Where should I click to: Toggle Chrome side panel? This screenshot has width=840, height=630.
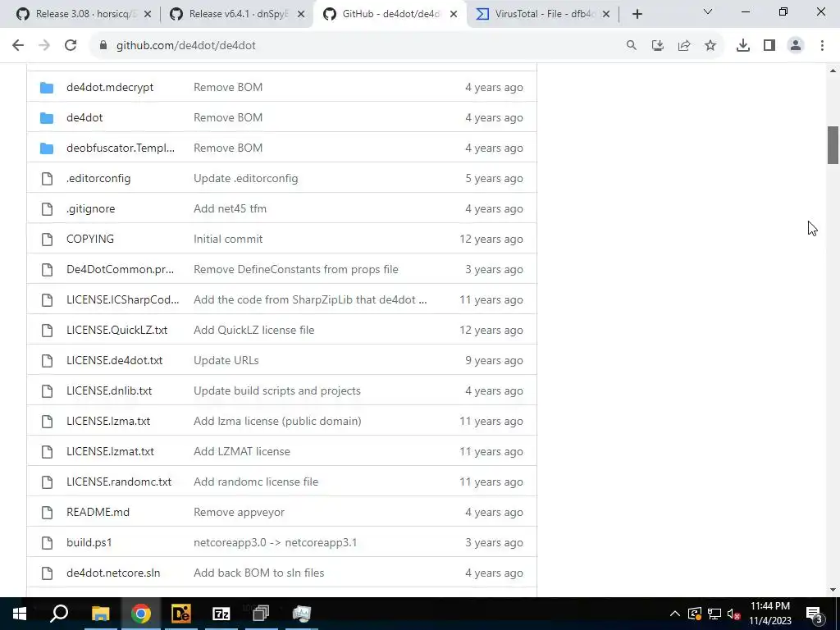tap(769, 46)
